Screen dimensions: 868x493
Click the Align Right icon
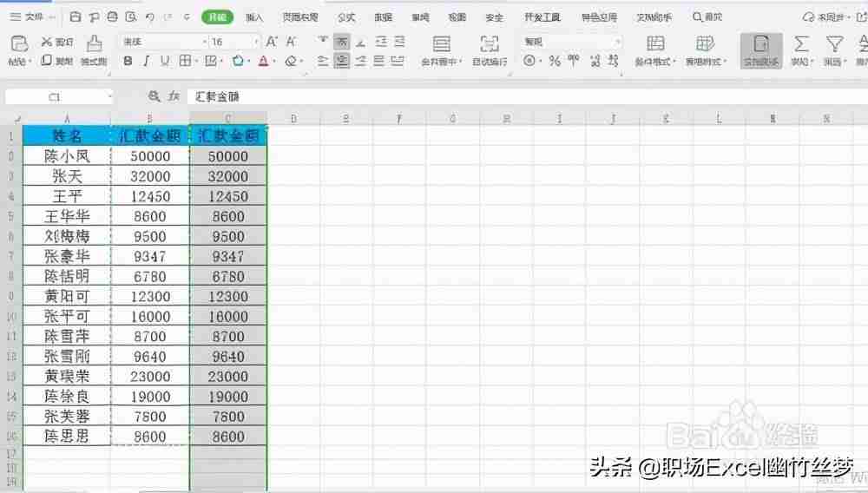coord(361,61)
